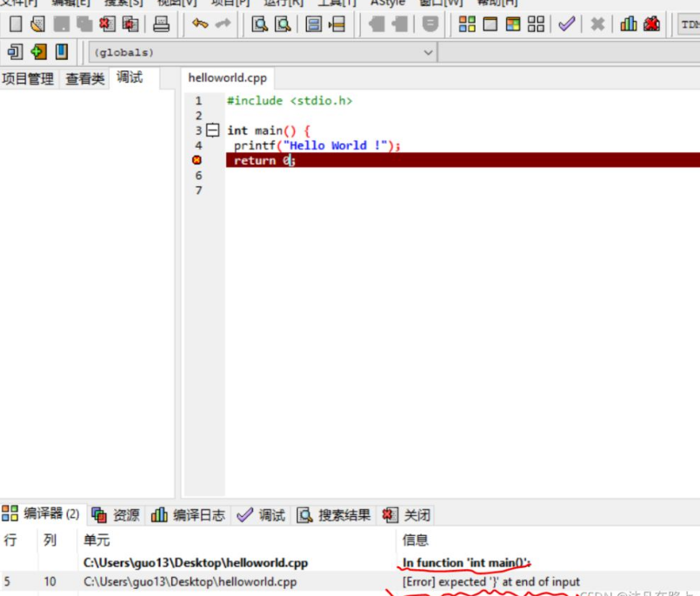The width and height of the screenshot is (700, 596).
Task: Select the helloworld.cpp editor tab
Action: click(228, 77)
